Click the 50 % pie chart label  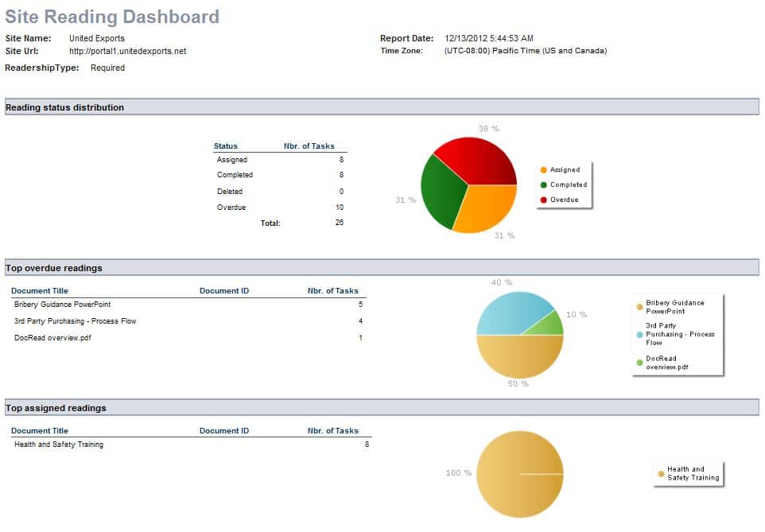(x=518, y=384)
